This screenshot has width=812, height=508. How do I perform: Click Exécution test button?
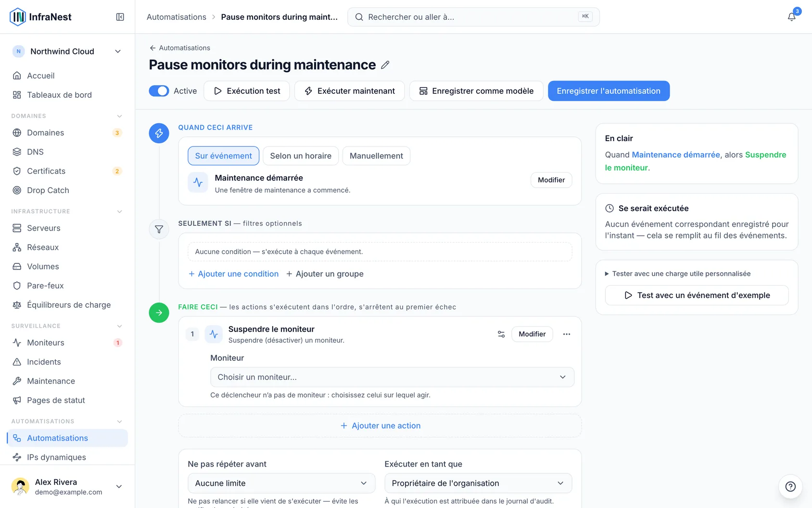tap(247, 91)
